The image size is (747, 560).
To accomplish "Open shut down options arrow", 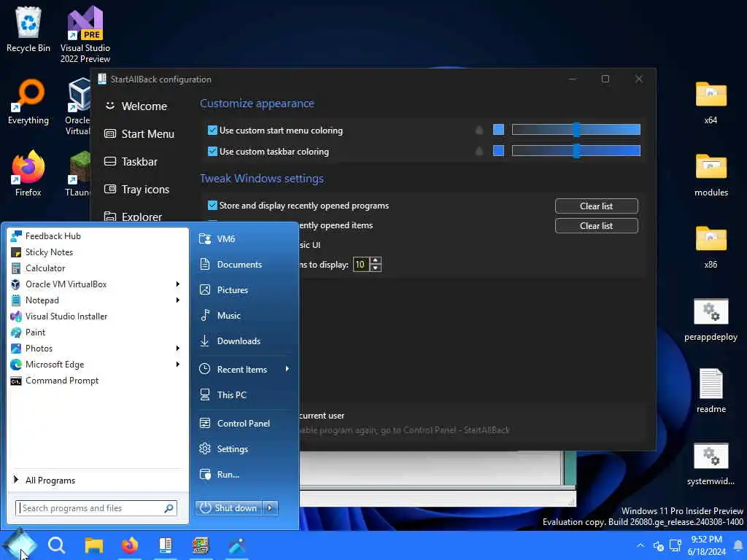I will [271, 508].
